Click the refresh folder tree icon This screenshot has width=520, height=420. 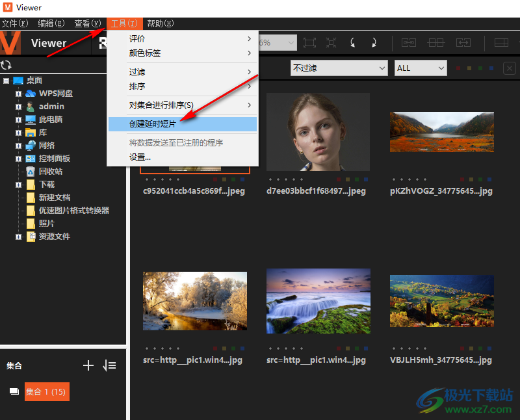coord(6,65)
